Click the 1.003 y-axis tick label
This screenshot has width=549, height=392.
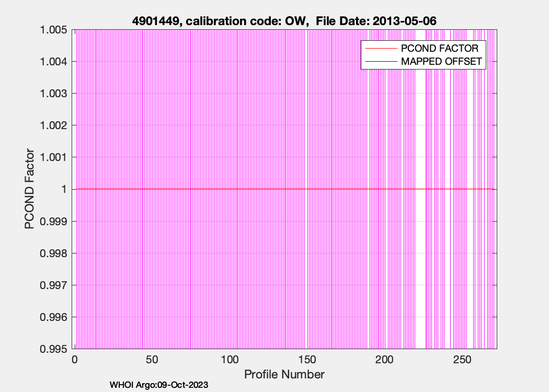[x=53, y=94]
